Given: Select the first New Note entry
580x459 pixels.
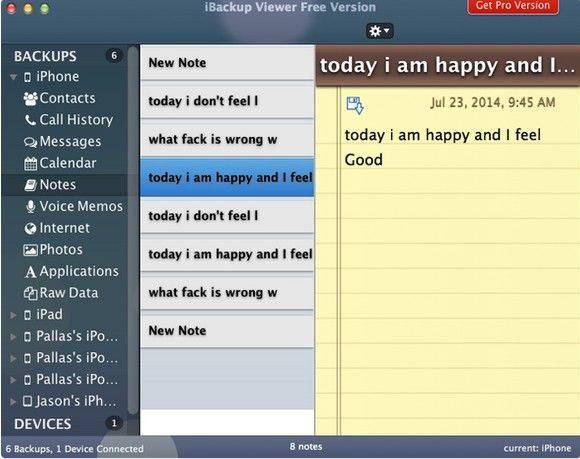Looking at the screenshot, I should pyautogui.click(x=227, y=63).
